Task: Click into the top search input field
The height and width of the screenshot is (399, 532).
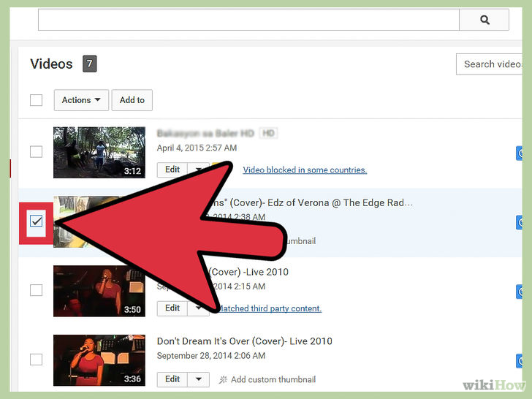Action: click(x=248, y=20)
